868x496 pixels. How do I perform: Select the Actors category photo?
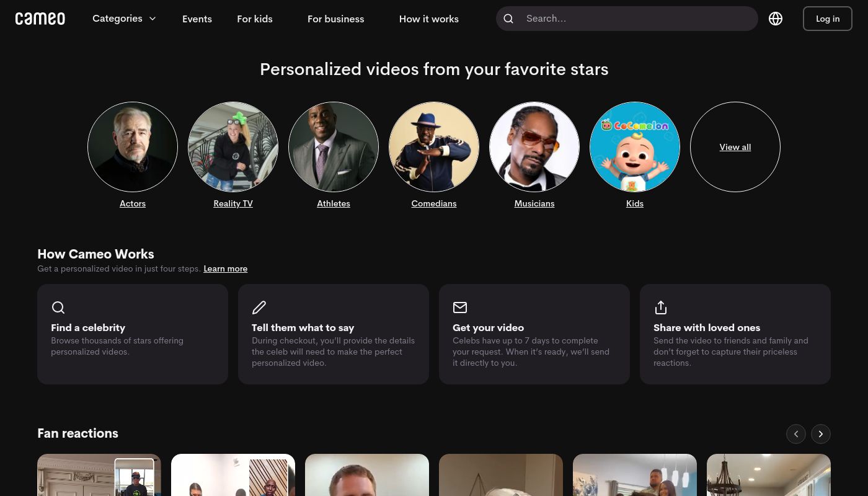click(133, 147)
